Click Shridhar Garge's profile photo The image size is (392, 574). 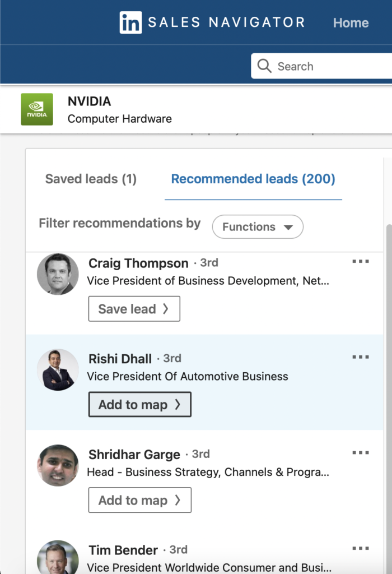58,465
